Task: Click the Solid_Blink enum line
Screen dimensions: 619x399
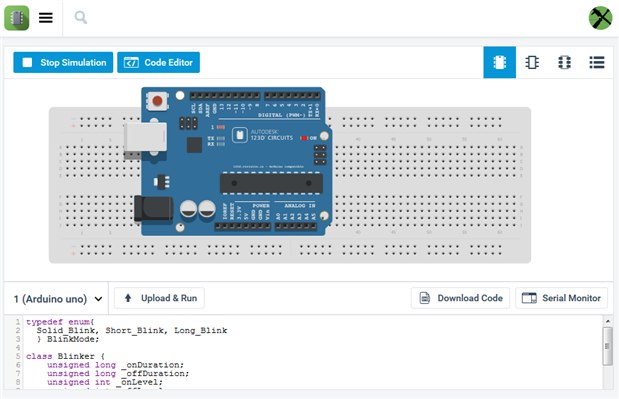Action: tap(132, 331)
